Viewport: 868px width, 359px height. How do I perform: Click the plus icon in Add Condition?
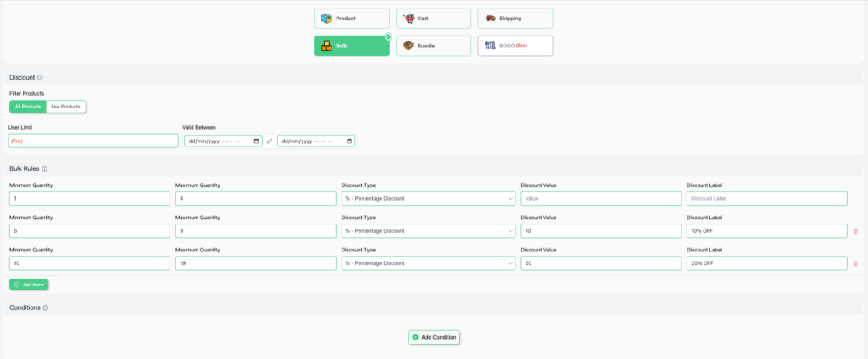point(415,337)
